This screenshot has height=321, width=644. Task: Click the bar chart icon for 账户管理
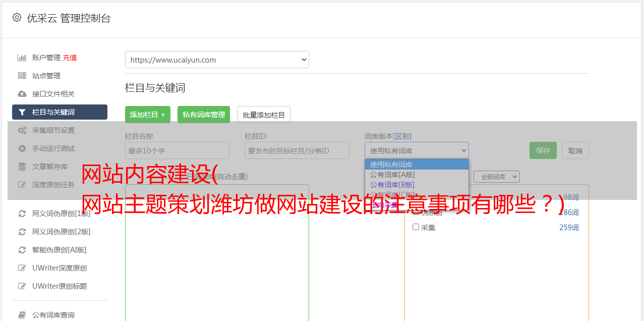click(22, 58)
